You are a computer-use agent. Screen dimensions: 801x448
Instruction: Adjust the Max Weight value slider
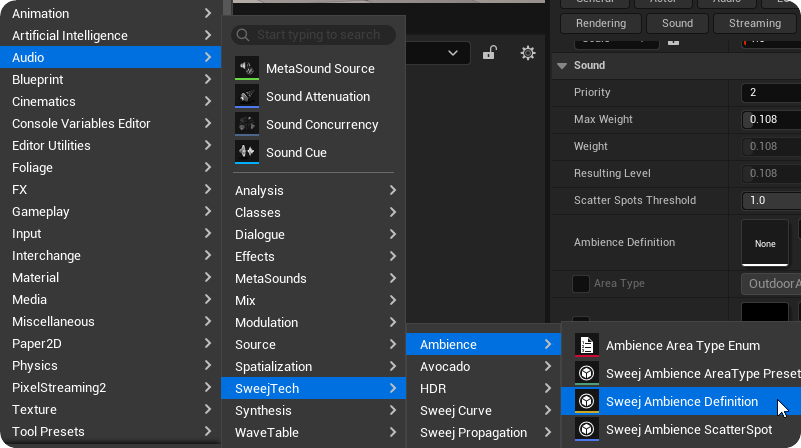pos(771,120)
